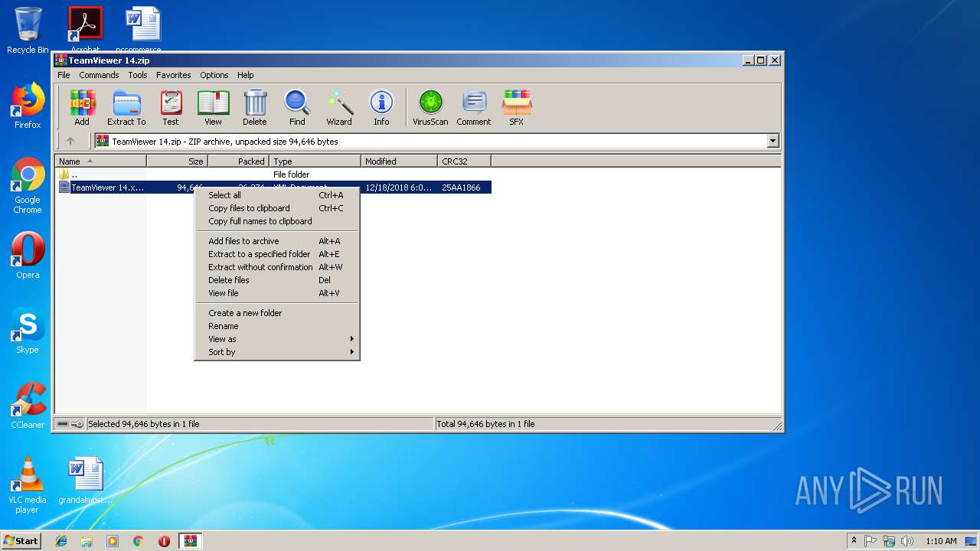Show hidden tray icons arrow
Image resolution: width=980 pixels, height=551 pixels.
click(854, 541)
